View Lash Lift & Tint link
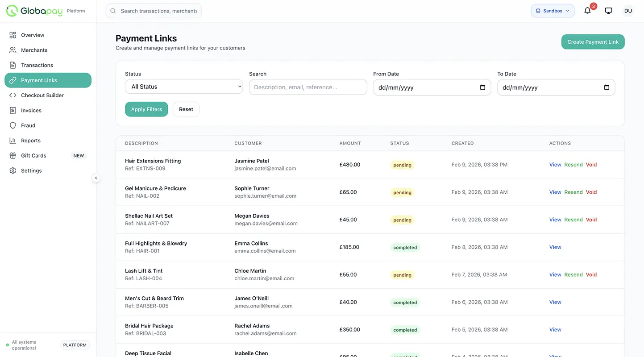The height and width of the screenshot is (357, 644). tap(555, 275)
